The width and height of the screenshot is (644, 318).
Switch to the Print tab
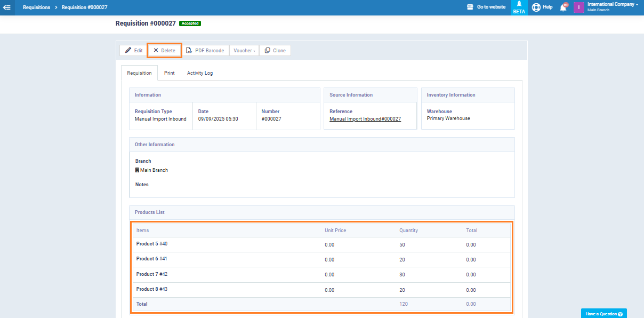169,73
